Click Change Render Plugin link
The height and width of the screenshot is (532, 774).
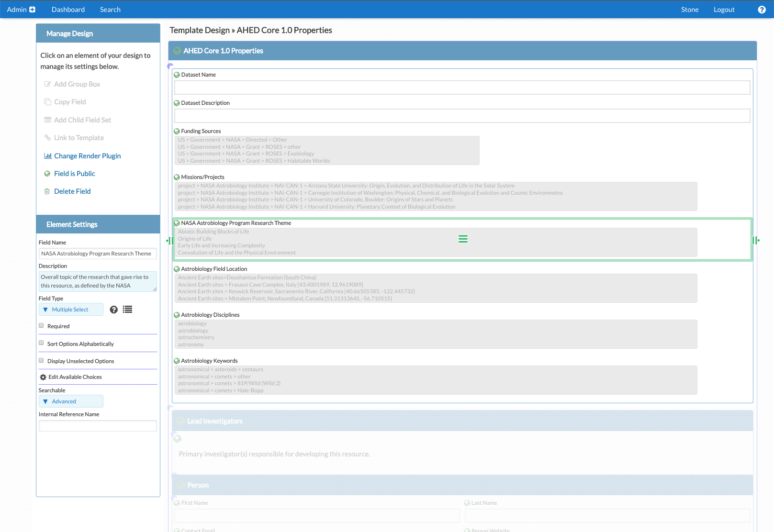(87, 156)
